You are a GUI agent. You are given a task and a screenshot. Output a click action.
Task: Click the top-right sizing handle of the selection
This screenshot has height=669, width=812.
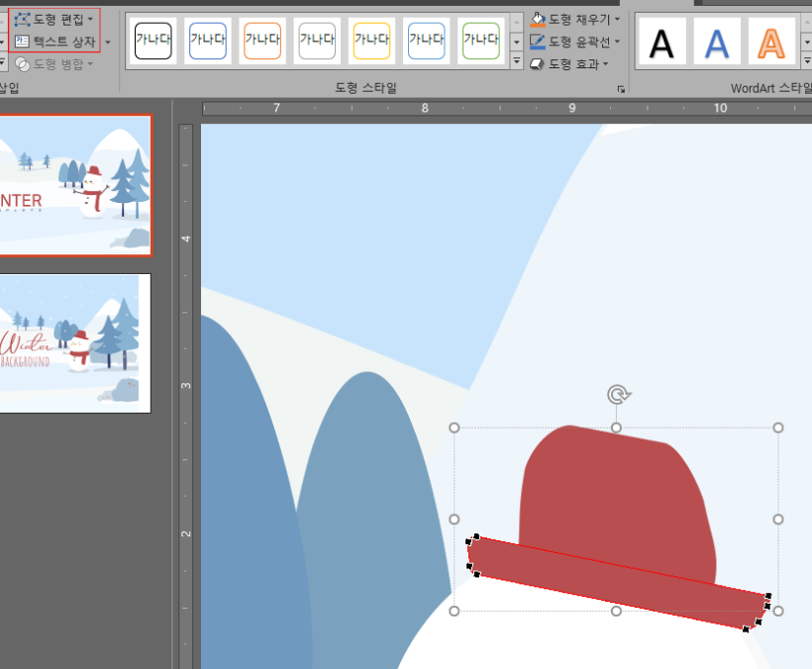(777, 428)
